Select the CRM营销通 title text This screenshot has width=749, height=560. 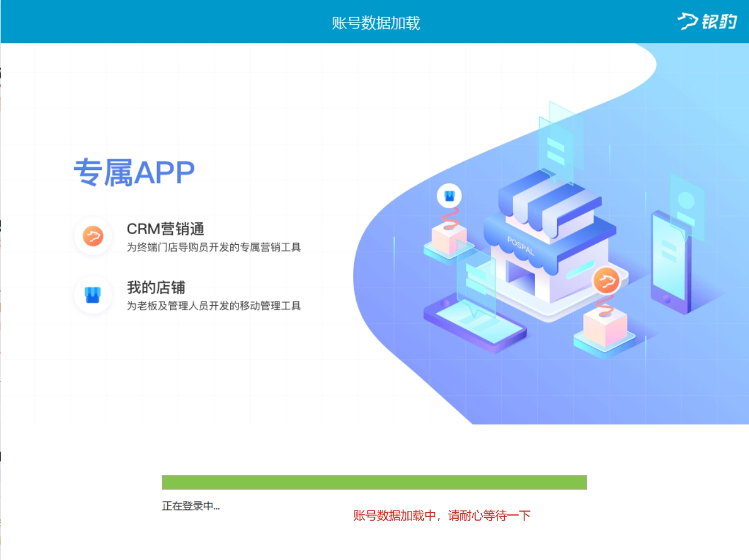point(165,229)
